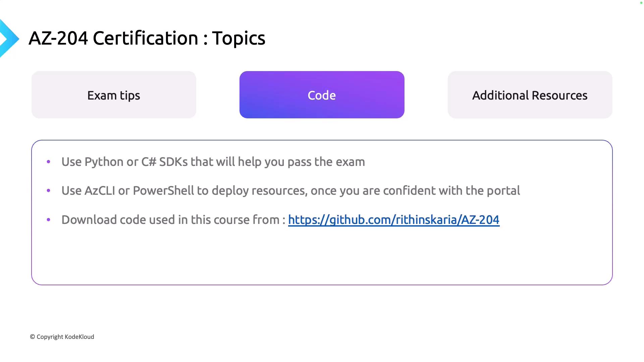Click the purple bullet before the AzCLI line
Viewport: 644px width, 362px height.
pyautogui.click(x=49, y=191)
